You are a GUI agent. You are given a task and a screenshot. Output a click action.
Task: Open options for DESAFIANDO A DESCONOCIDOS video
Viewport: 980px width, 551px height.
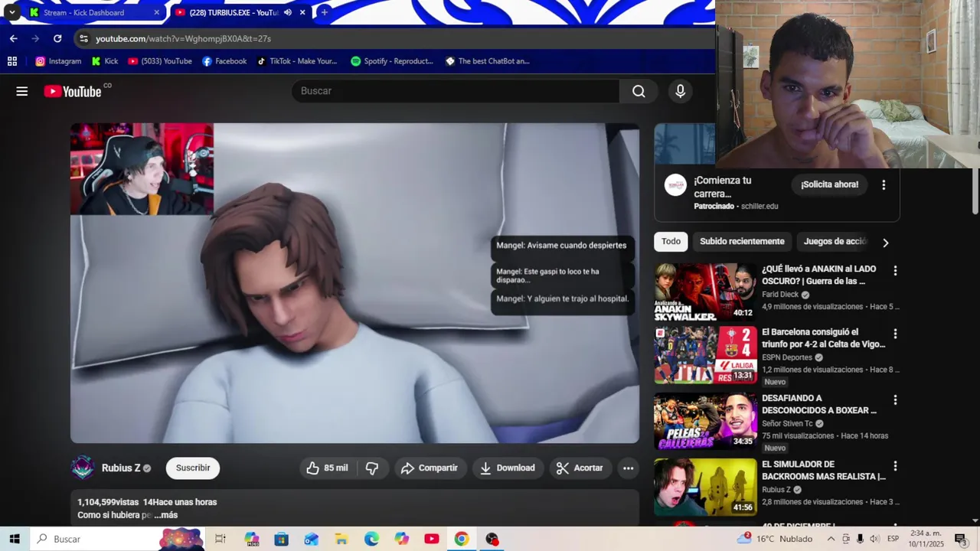895,399
